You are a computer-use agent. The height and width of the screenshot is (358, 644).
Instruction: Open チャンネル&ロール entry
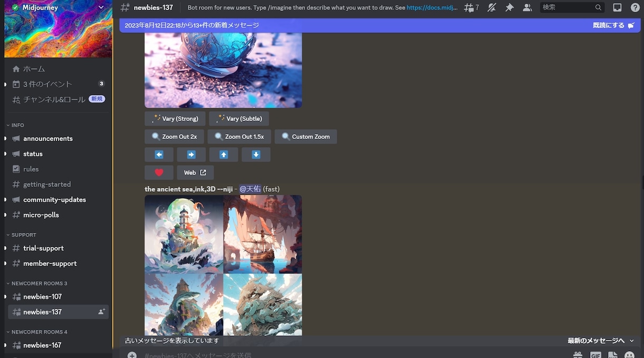(58, 99)
